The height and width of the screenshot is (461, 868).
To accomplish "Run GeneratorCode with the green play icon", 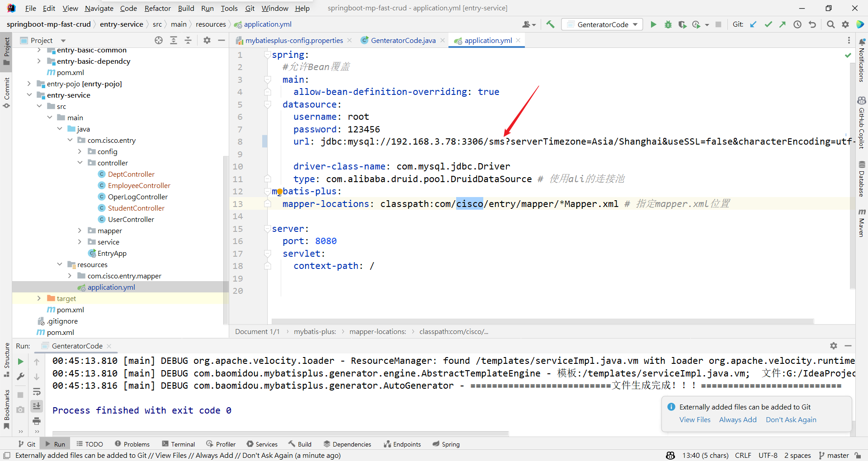I will pyautogui.click(x=653, y=24).
